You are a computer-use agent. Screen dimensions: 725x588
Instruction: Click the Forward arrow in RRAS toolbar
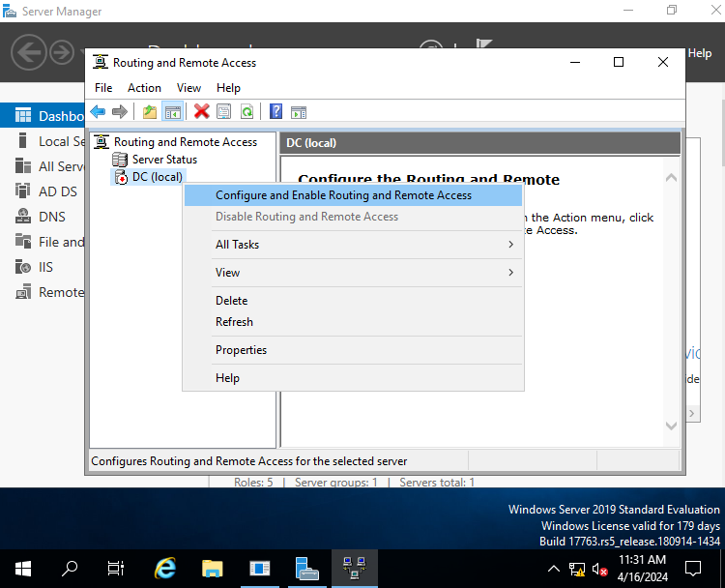pyautogui.click(x=120, y=111)
